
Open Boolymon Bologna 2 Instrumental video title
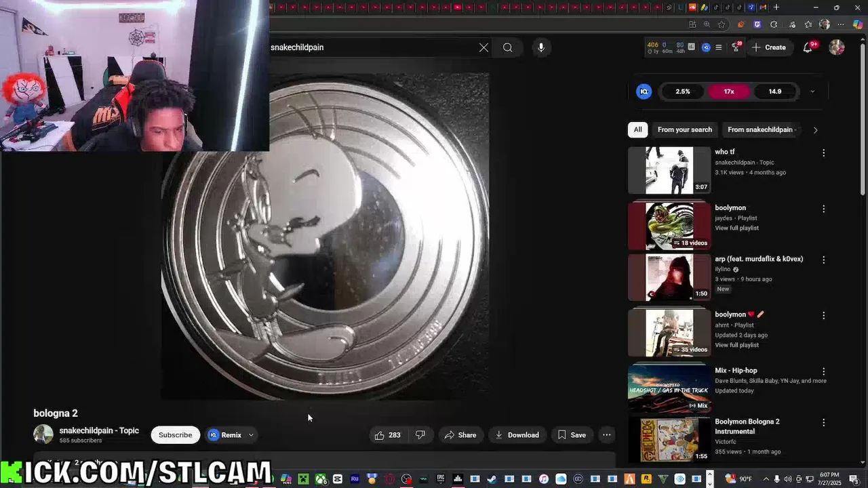point(747,426)
